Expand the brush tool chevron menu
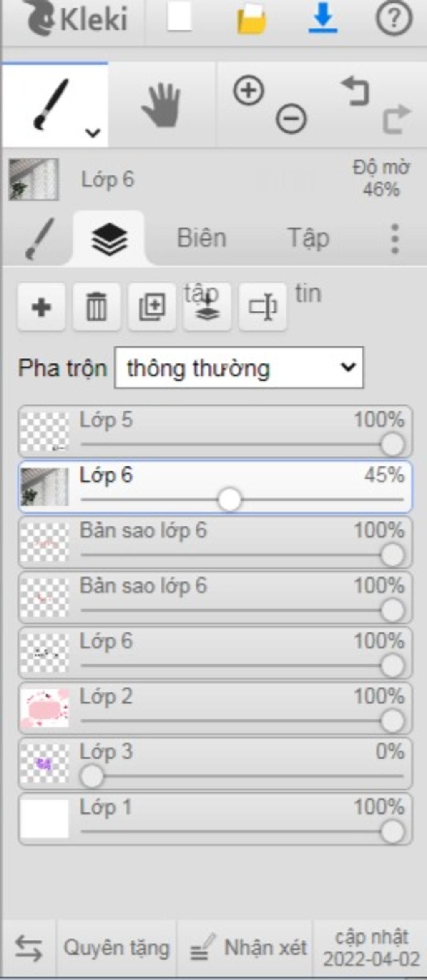This screenshot has height=980, width=427. pos(93,133)
